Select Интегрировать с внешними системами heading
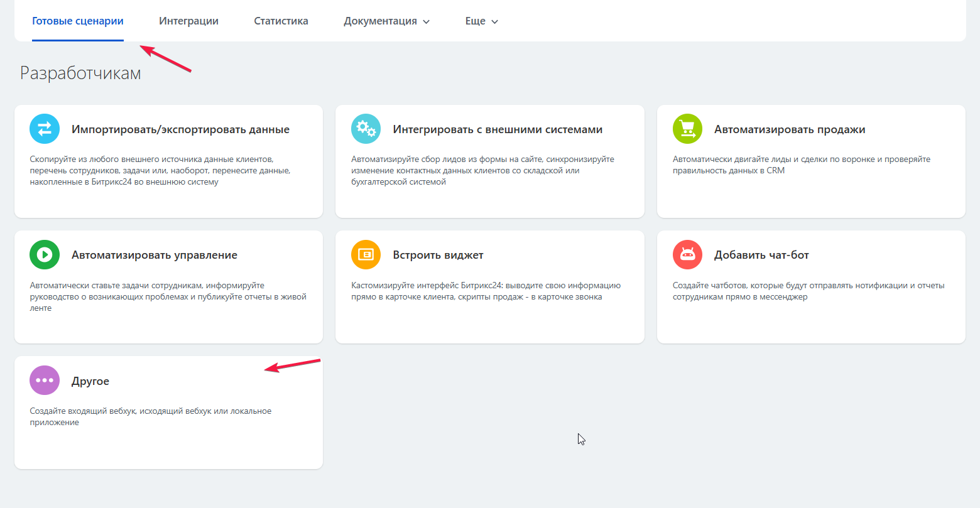This screenshot has height=508, width=980. click(x=498, y=130)
